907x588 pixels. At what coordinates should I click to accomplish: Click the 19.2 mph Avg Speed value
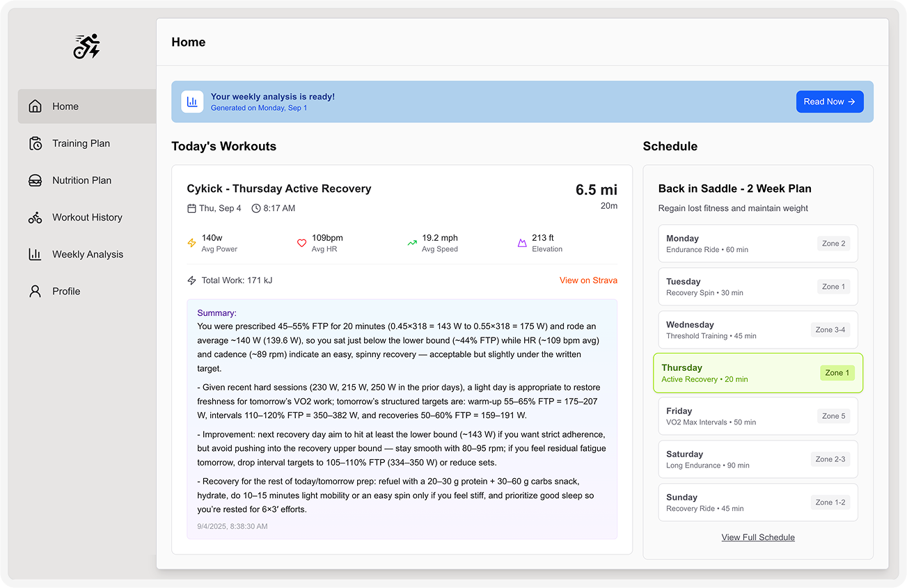click(440, 238)
